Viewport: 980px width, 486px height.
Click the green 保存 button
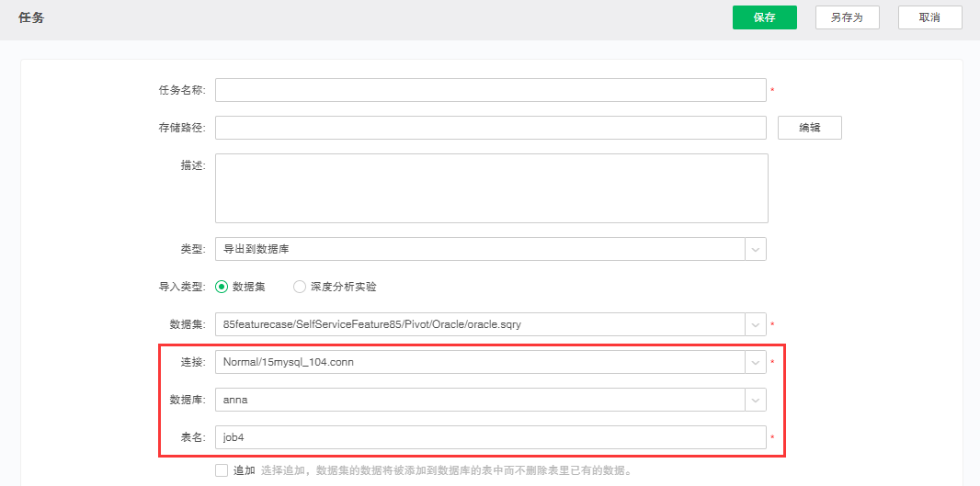[764, 17]
